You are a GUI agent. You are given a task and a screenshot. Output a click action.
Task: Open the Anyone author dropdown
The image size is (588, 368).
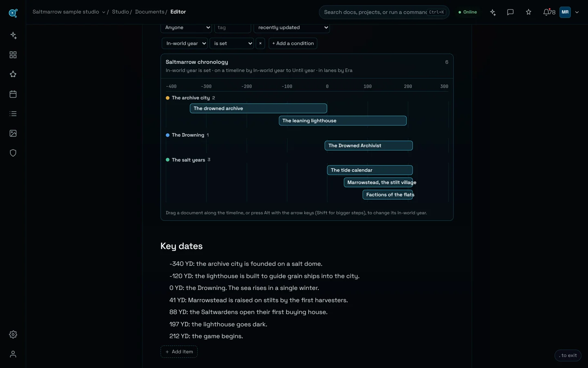click(x=186, y=27)
